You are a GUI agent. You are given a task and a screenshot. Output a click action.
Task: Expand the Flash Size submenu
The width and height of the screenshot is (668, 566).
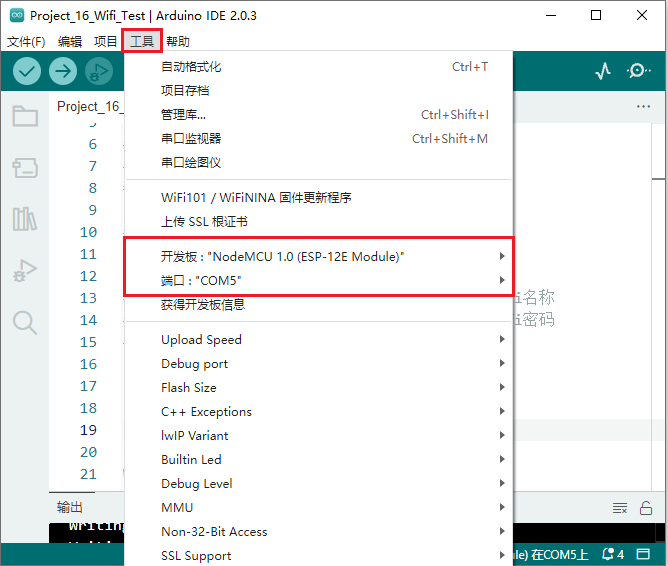tap(319, 388)
